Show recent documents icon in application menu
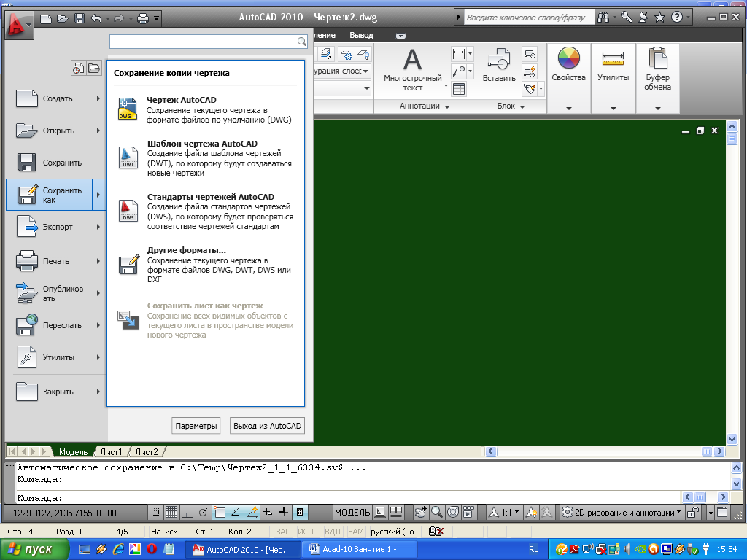 pos(78,68)
